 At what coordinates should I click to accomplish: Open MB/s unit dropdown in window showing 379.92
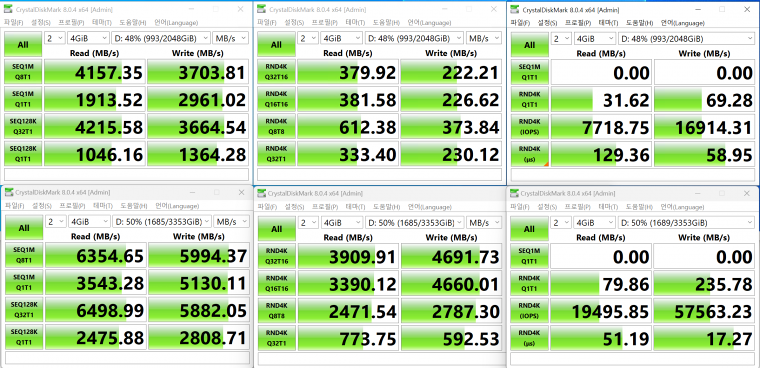pos(483,38)
